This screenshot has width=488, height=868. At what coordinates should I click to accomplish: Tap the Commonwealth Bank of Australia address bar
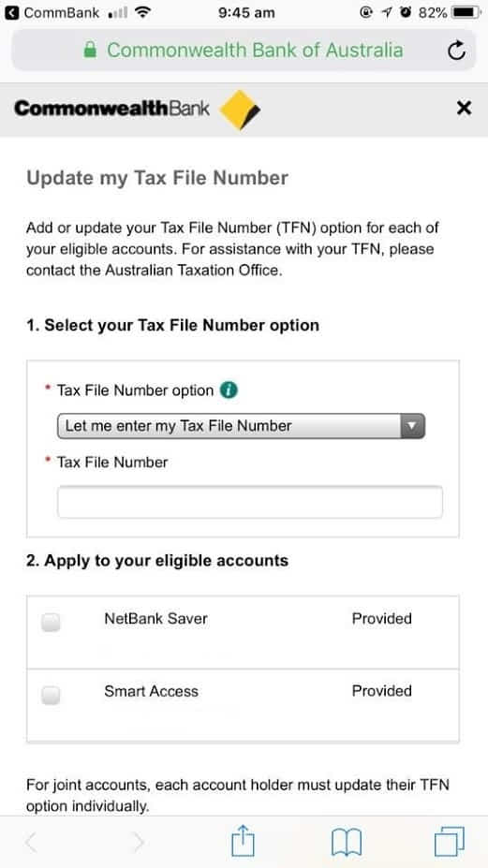[x=244, y=51]
